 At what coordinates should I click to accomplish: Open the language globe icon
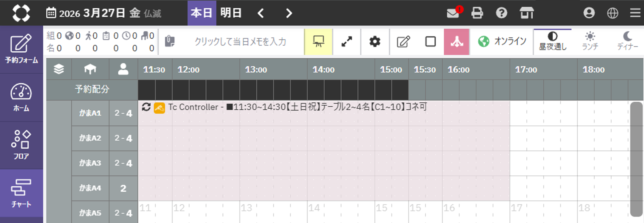(x=612, y=13)
